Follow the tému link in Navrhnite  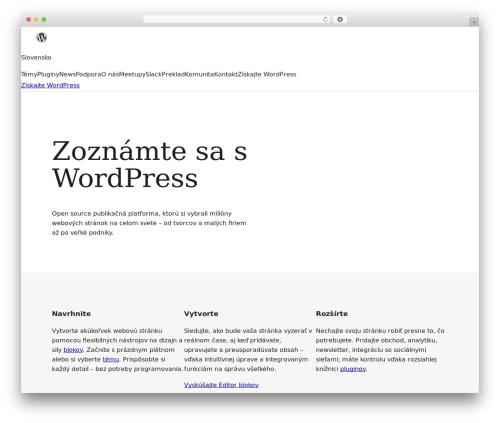(111, 359)
